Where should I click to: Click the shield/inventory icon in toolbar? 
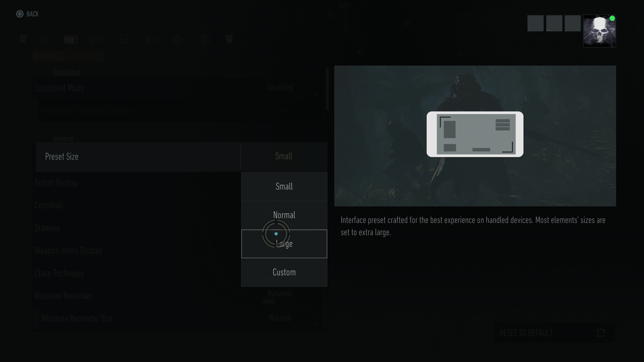(x=23, y=39)
